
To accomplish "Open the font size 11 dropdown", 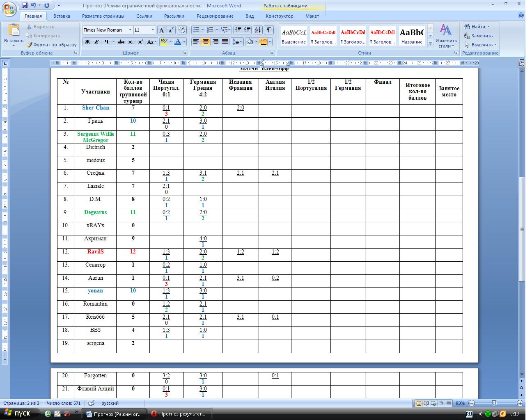I will [153, 30].
